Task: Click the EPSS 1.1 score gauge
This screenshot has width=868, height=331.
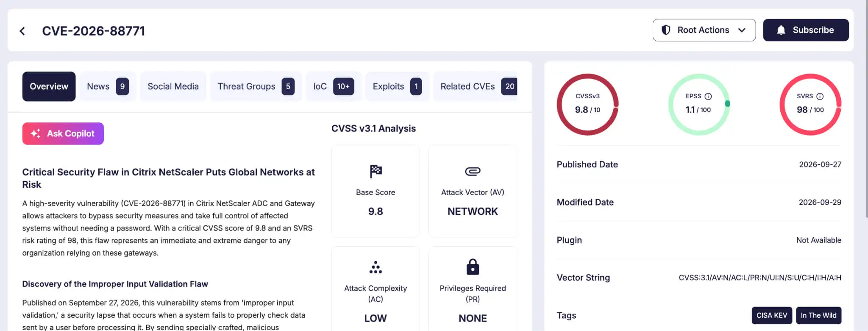Action: (699, 105)
